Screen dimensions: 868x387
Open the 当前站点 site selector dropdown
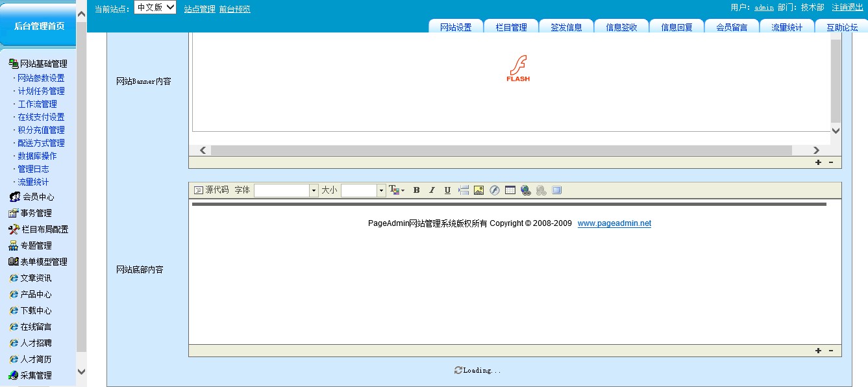[x=155, y=7]
